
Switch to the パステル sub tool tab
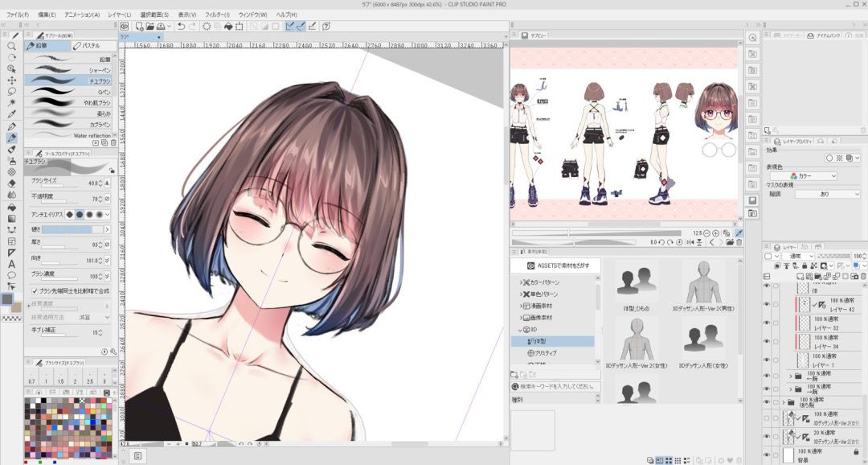93,46
